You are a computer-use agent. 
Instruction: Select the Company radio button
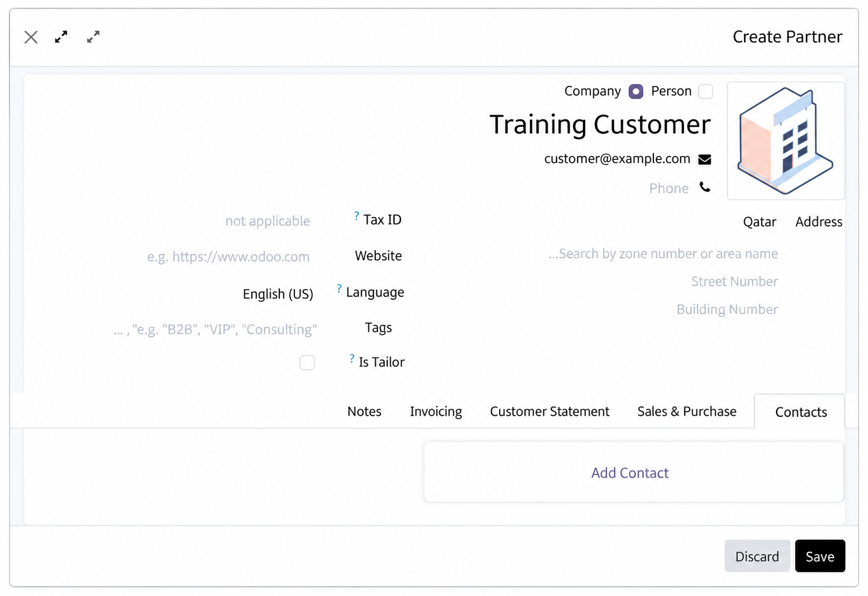[x=636, y=91]
